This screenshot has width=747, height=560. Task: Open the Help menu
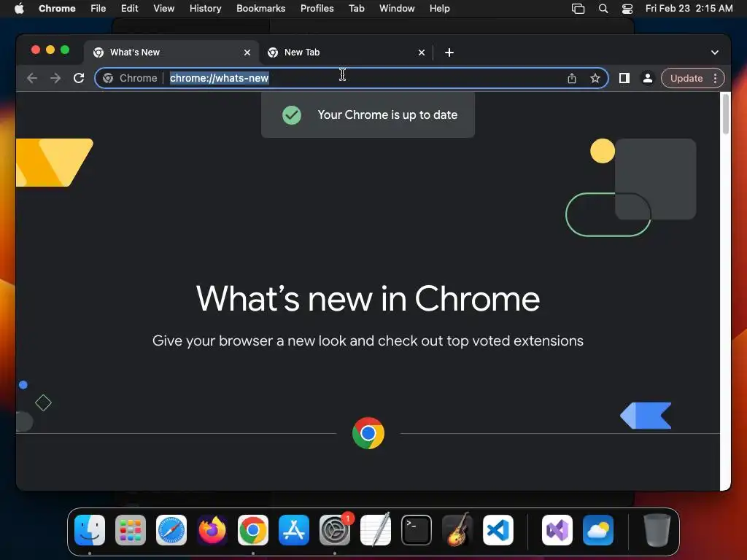(439, 9)
